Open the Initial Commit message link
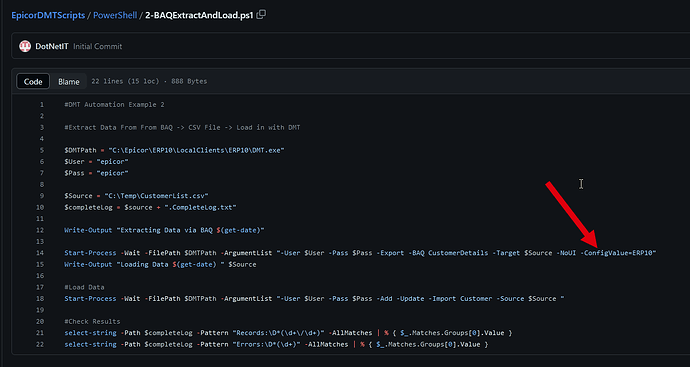Viewport: 690px width, 367px height. pyautogui.click(x=98, y=46)
